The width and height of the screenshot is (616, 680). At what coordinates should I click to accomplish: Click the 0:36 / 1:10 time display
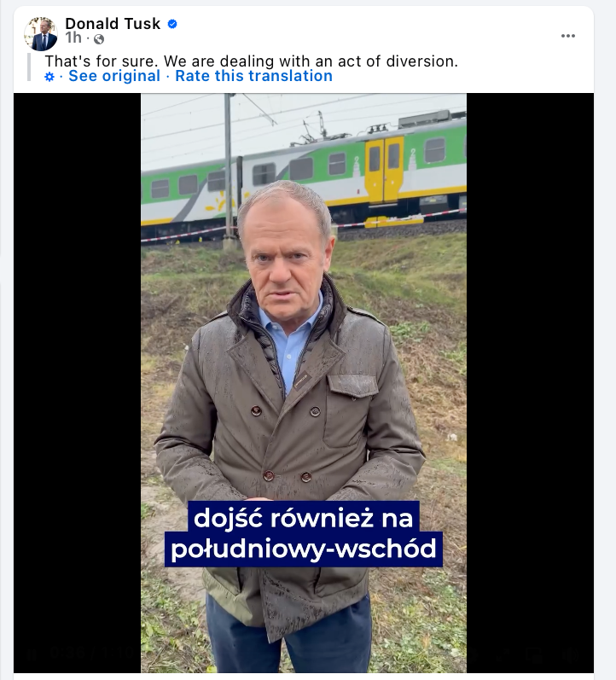[90, 654]
